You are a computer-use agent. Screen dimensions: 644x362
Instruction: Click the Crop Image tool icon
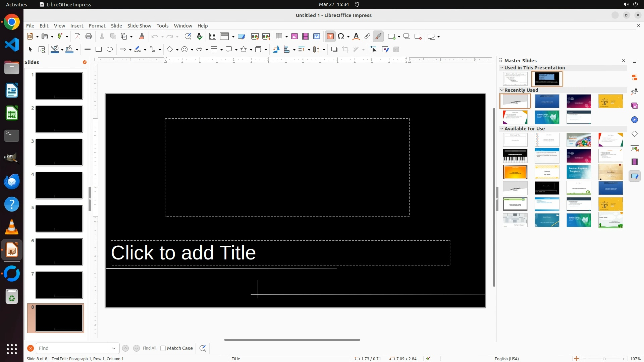(345, 49)
